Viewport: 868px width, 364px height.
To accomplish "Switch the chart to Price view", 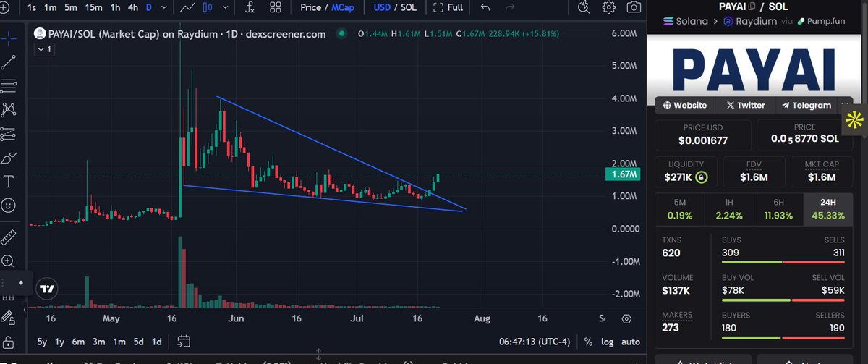I will coord(310,7).
